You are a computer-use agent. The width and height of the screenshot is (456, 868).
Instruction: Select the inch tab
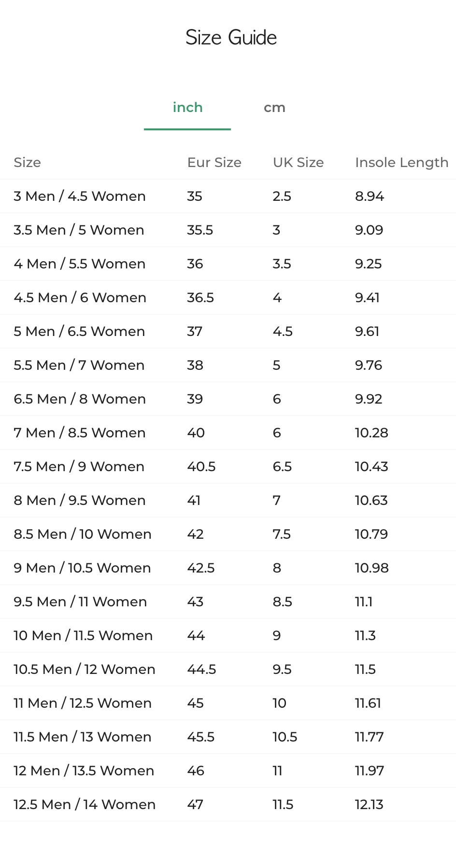click(187, 108)
